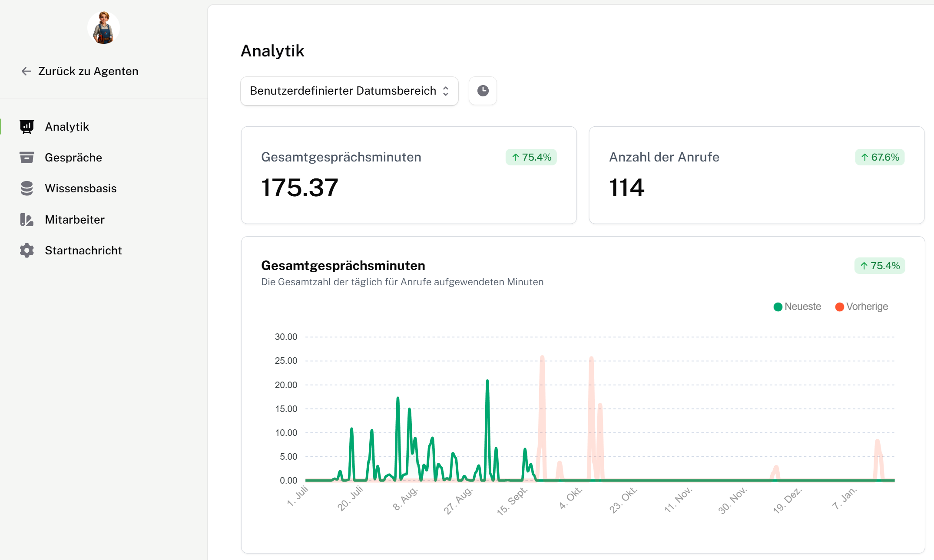Click the Wissensbasis database icon
This screenshot has width=934, height=560.
pos(26,188)
